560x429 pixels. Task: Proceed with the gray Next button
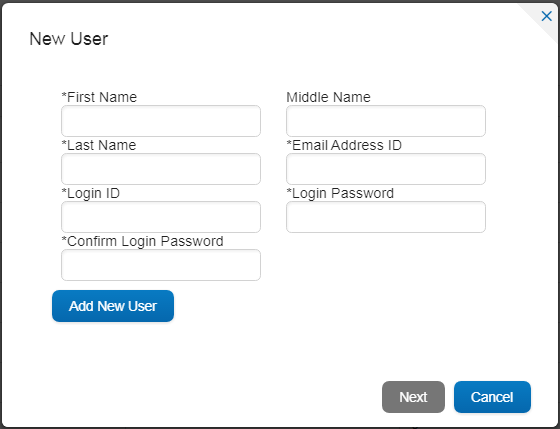[x=413, y=397]
